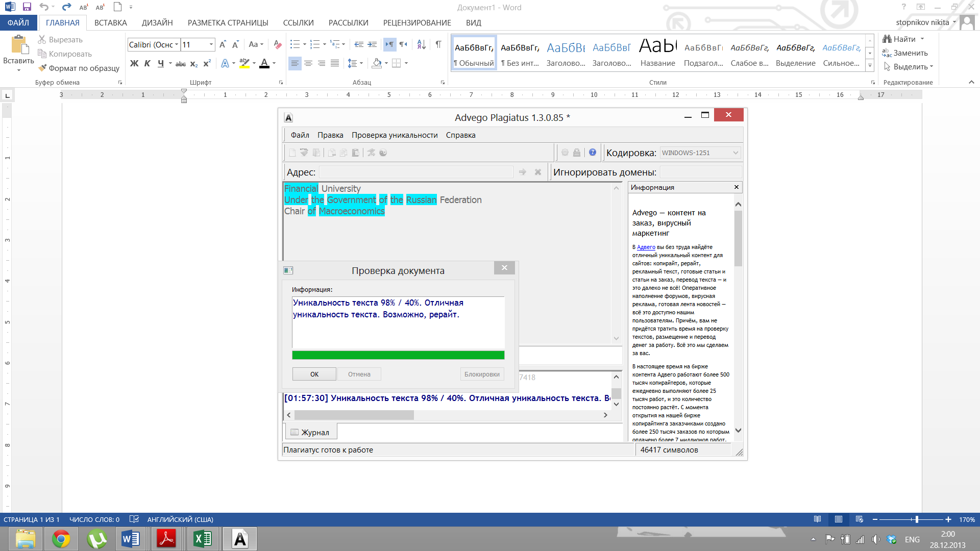Screen dimensions: 980x551
Task: Click the numbered list icon
Action: tap(315, 44)
